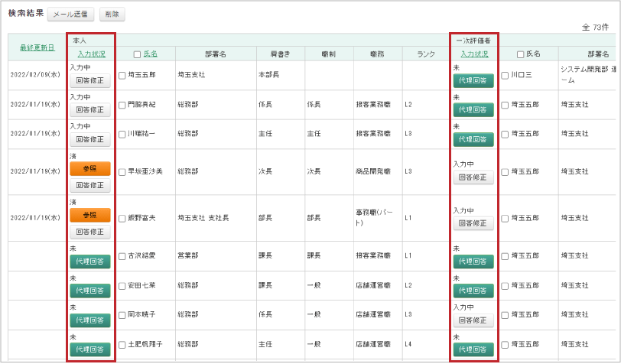Check the box for 古沢結愛
The height and width of the screenshot is (364, 621).
(x=122, y=256)
